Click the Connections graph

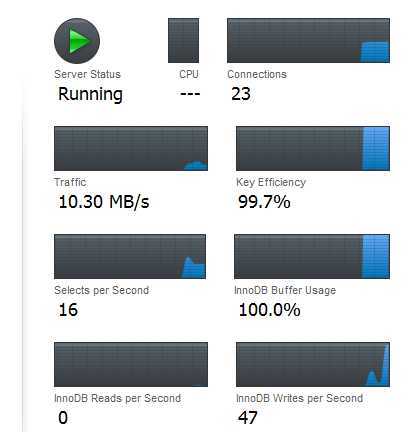pos(308,40)
